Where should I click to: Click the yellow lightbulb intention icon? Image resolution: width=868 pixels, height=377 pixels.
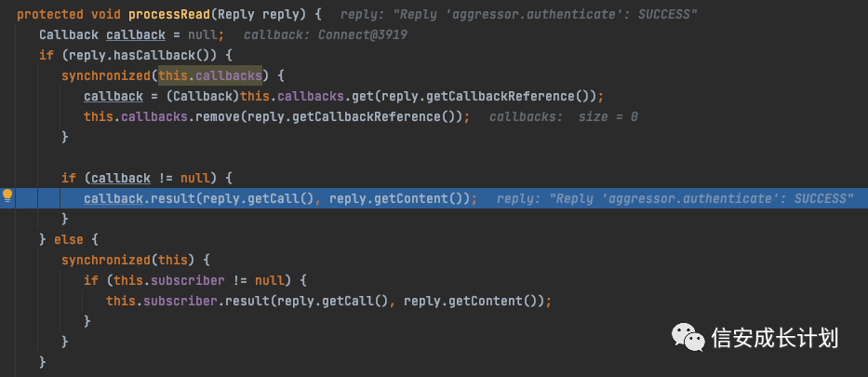click(7, 196)
